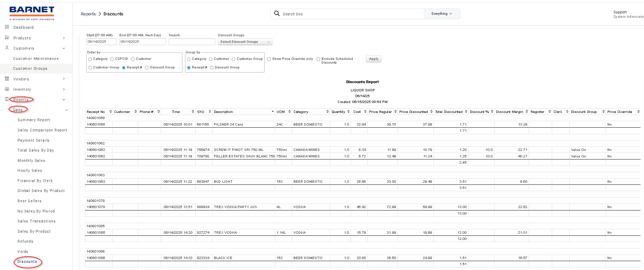The image size is (644, 270).
Task: Expand the Inventory menu chevron
Action: point(64,89)
